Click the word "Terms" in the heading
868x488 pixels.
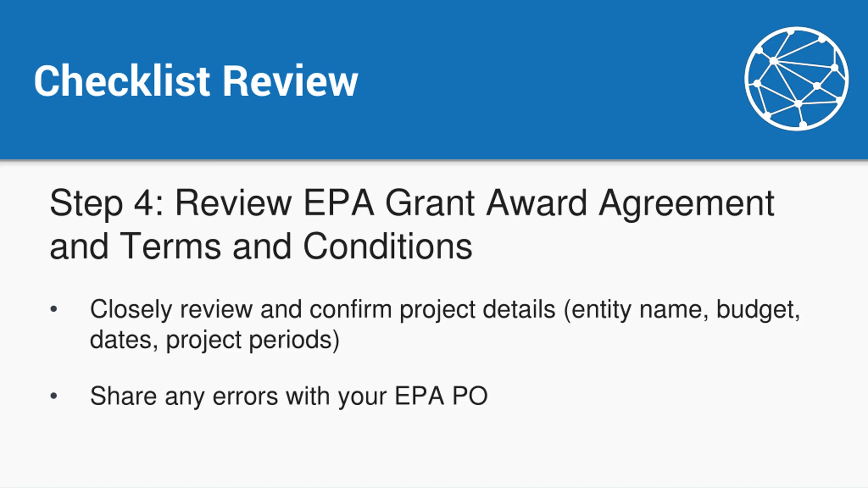click(170, 246)
